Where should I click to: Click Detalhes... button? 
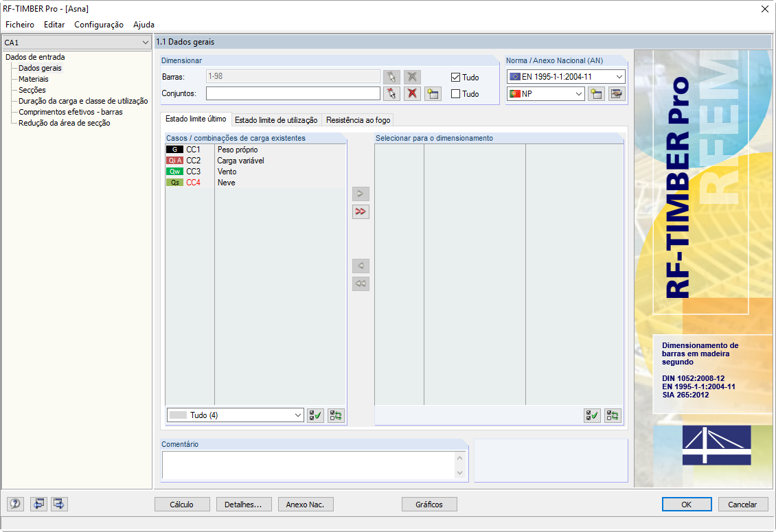pyautogui.click(x=243, y=505)
